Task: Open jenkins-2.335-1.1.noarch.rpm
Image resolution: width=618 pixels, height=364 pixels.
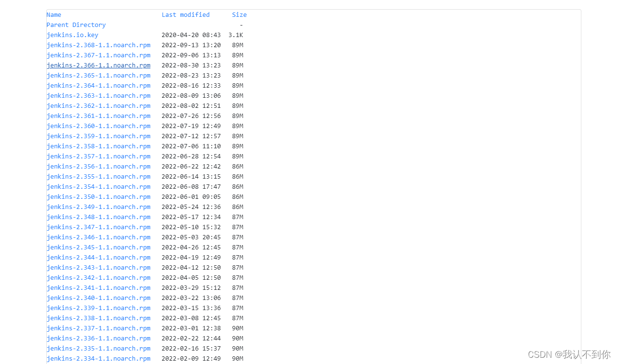Action: [98, 349]
